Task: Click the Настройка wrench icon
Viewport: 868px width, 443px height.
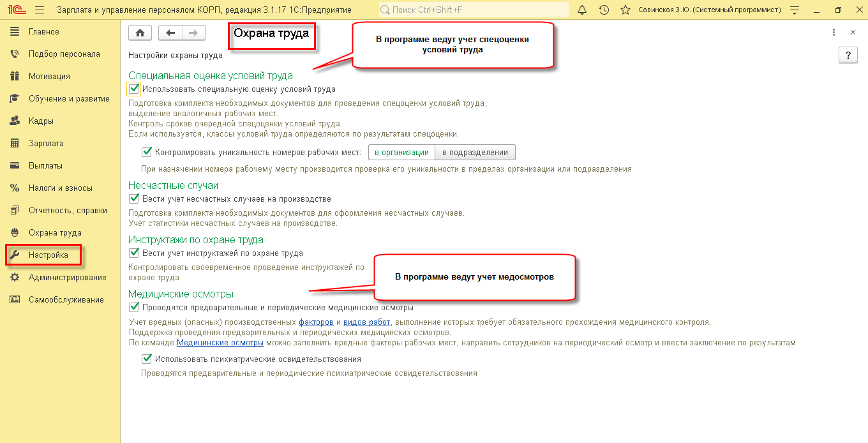Action: [x=15, y=255]
